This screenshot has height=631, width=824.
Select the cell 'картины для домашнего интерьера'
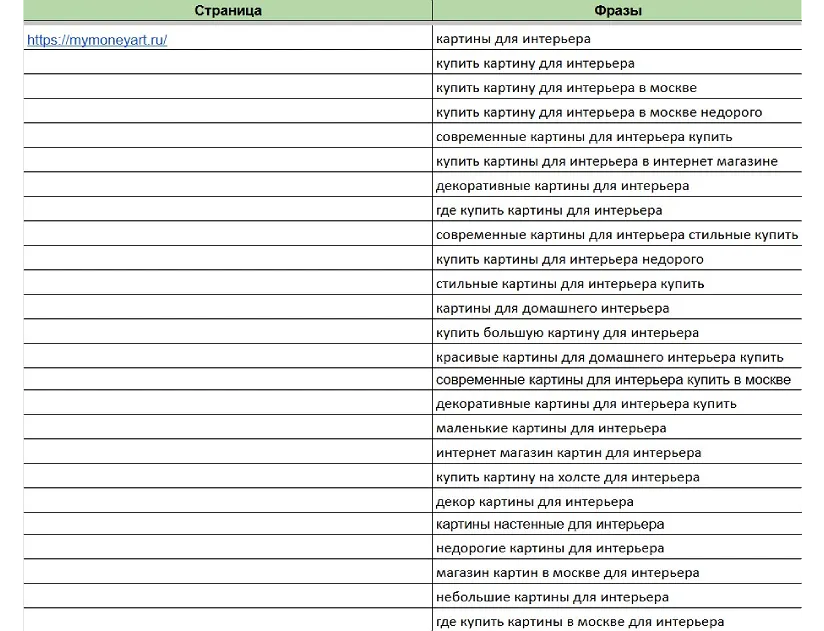552,308
